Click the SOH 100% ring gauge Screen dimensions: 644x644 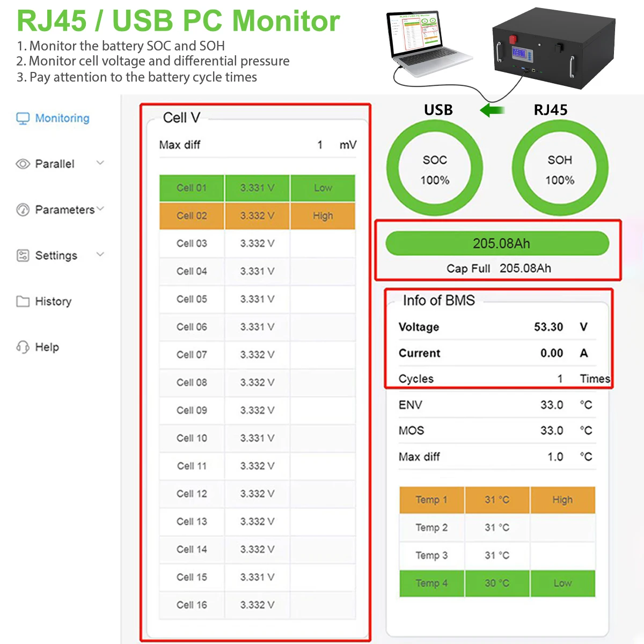pyautogui.click(x=560, y=169)
